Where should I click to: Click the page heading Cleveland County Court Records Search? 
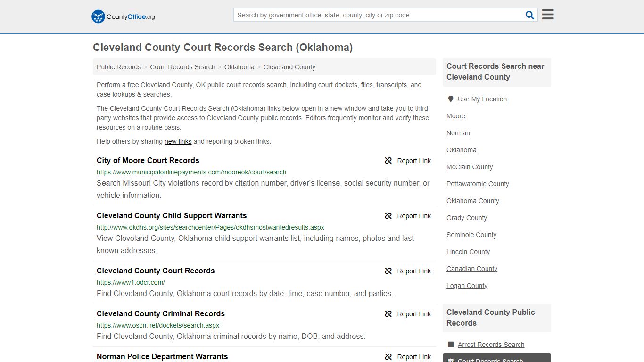click(x=223, y=48)
